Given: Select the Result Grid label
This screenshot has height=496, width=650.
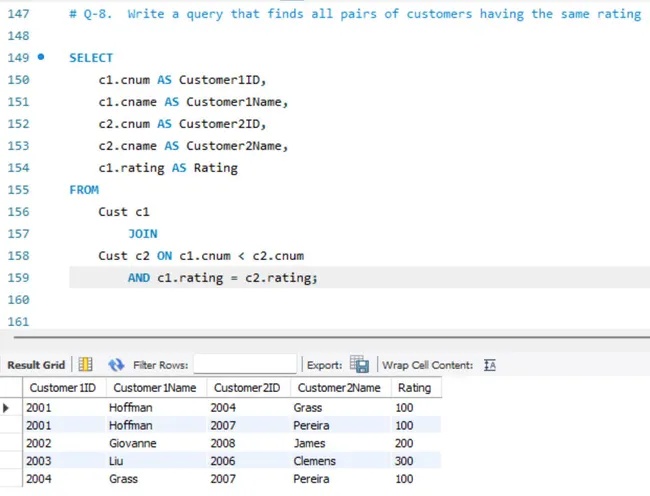Looking at the screenshot, I should pyautogui.click(x=36, y=365).
